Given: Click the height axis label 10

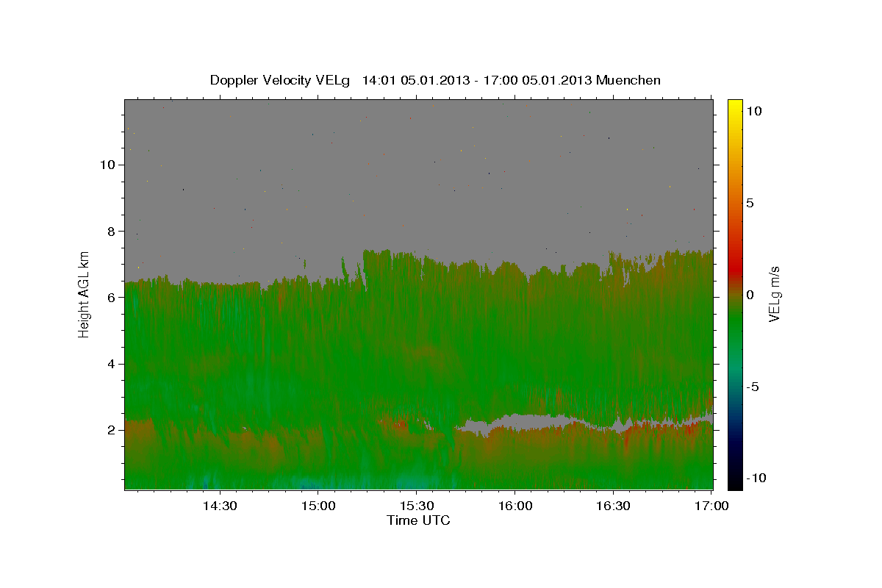Looking at the screenshot, I should coord(108,165).
